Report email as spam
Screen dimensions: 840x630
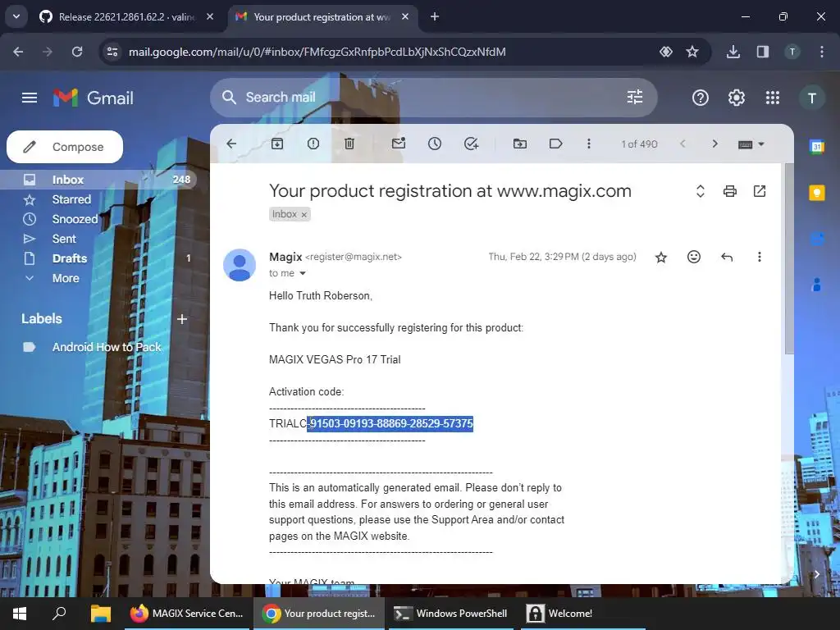[x=313, y=144]
